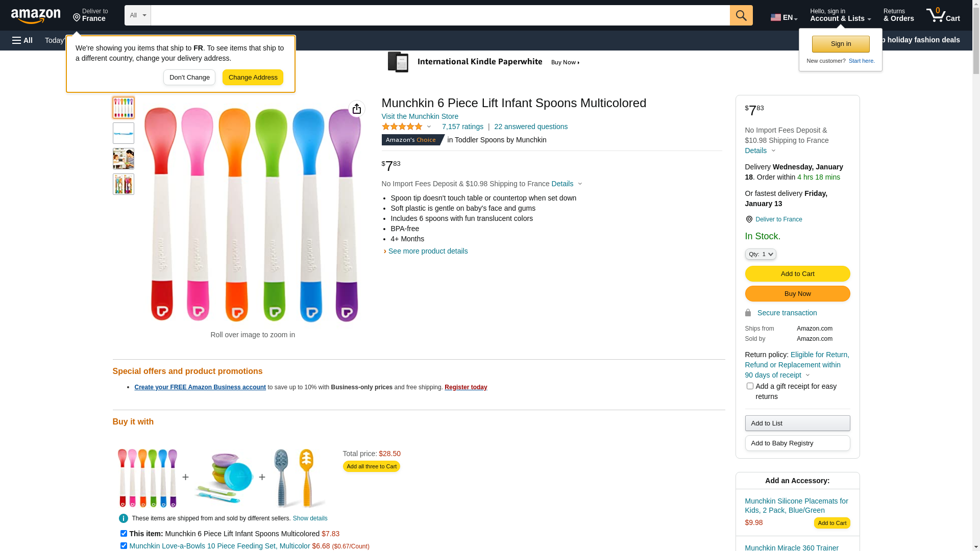Open the Qty quantity dropdown

(x=761, y=254)
